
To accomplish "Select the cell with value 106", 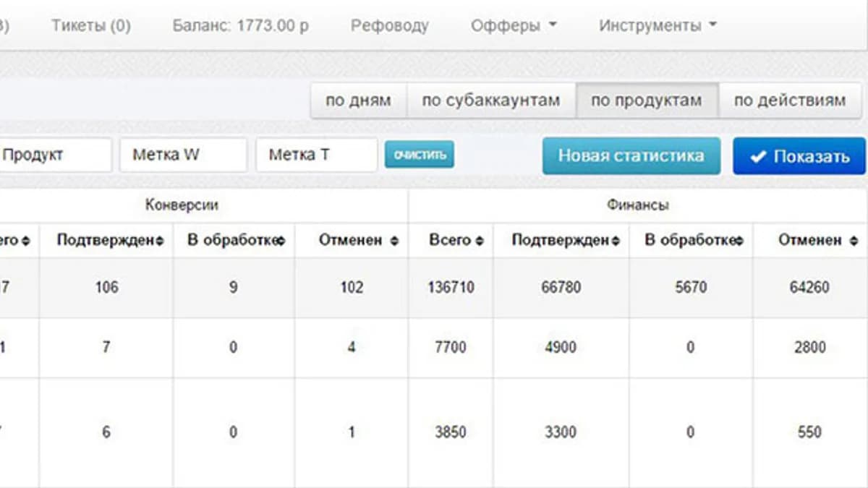I will [106, 287].
